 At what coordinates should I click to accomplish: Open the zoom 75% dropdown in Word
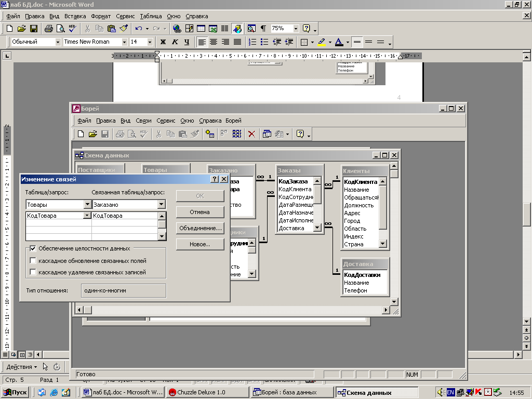click(x=296, y=29)
